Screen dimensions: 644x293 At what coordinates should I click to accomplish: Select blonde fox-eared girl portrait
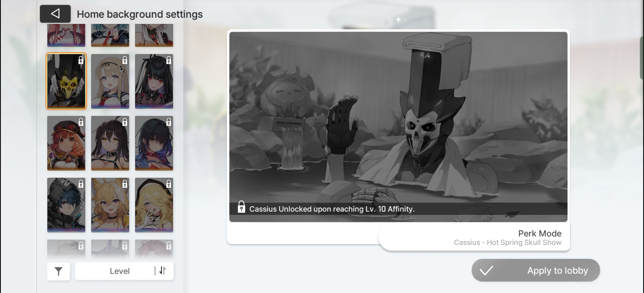[x=110, y=205]
